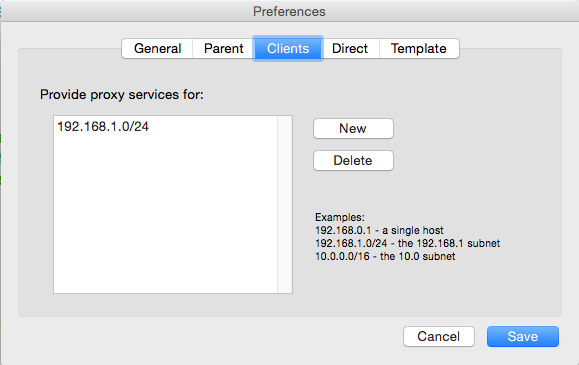The image size is (579, 365).
Task: Save the proxy preferences
Action: [523, 336]
